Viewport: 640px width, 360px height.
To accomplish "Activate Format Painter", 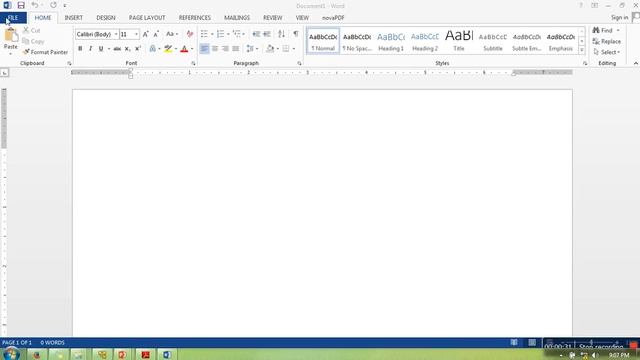I will click(45, 52).
